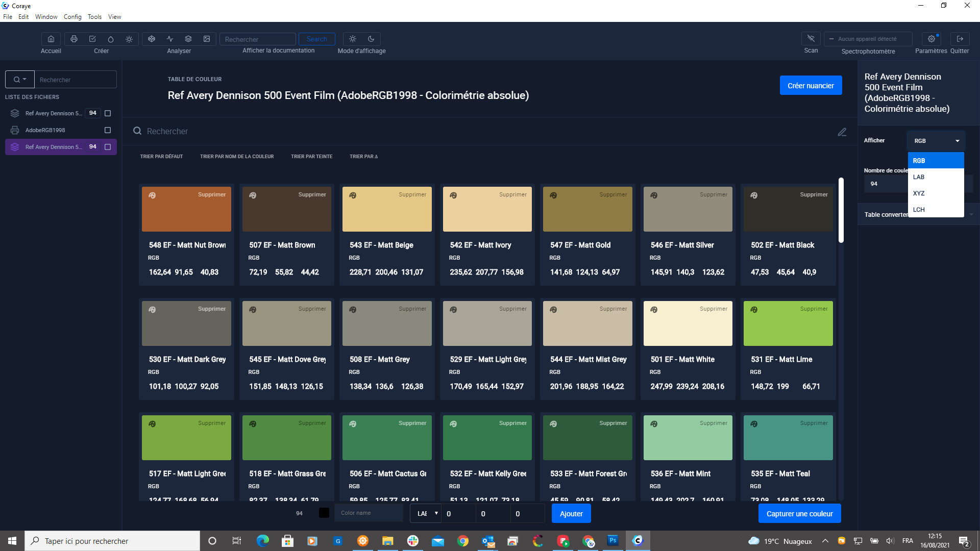
Task: Click Supprimer on 502 EF Matt Black card
Action: coord(814,195)
